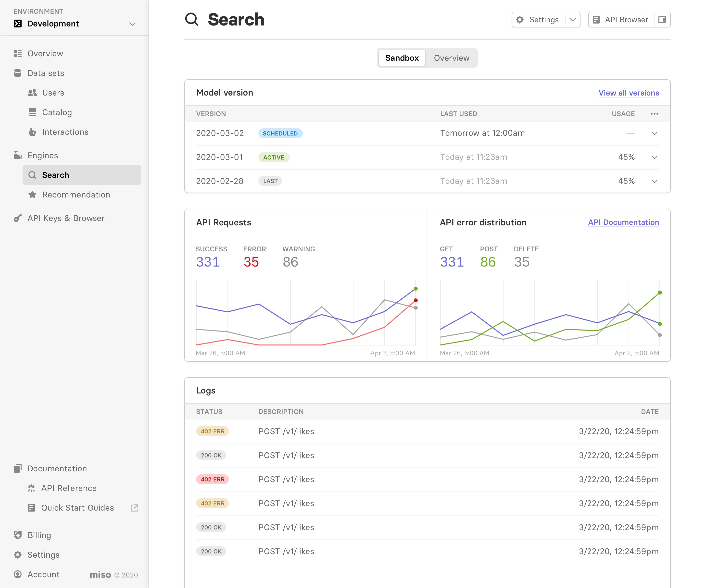The width and height of the screenshot is (706, 588).
Task: Open the environment dropdown chevron
Action: [132, 24]
